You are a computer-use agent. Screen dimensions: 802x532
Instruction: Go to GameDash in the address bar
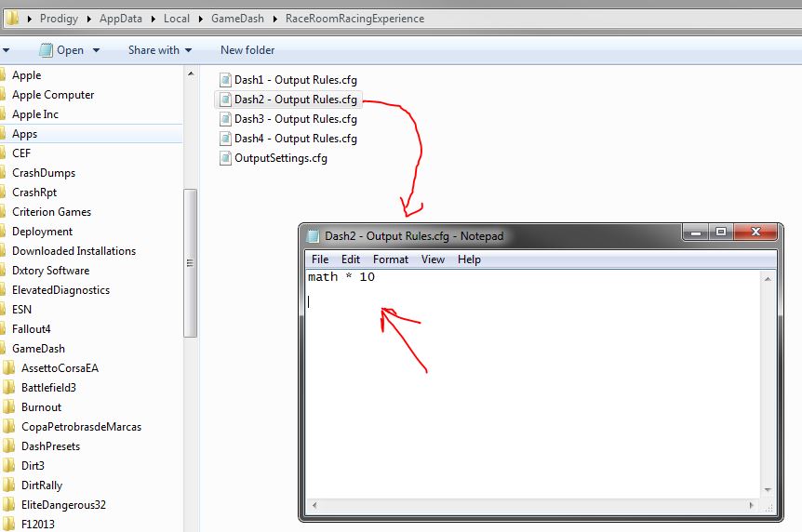click(237, 19)
